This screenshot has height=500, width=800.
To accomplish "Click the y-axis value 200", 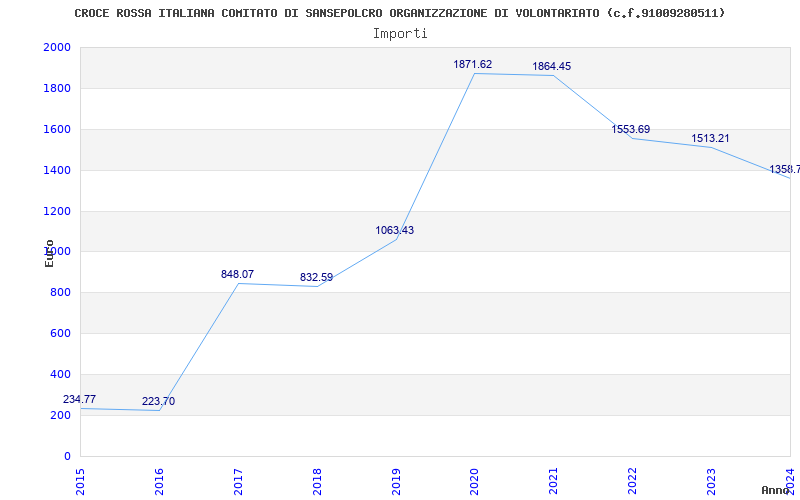I will point(60,415).
